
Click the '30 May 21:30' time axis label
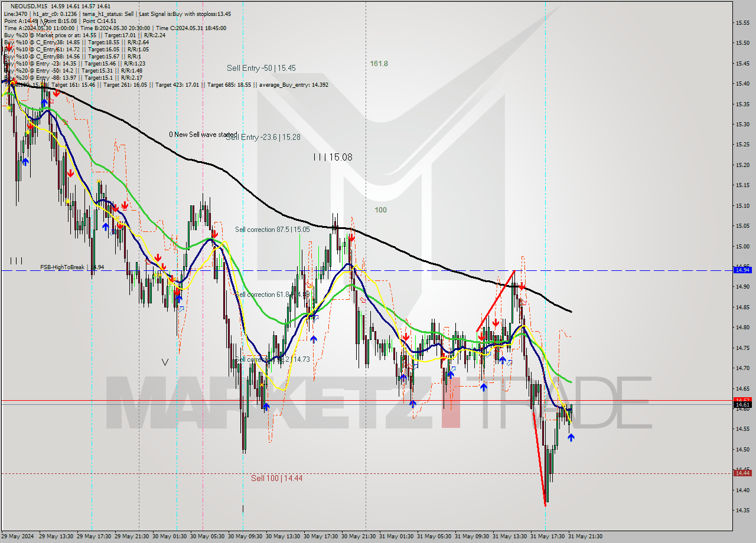click(x=359, y=537)
